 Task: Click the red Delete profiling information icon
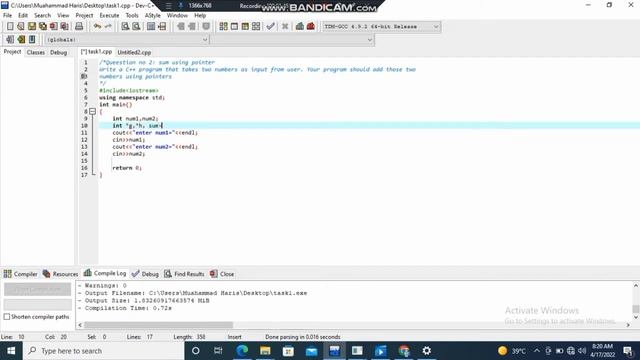pos(311,27)
